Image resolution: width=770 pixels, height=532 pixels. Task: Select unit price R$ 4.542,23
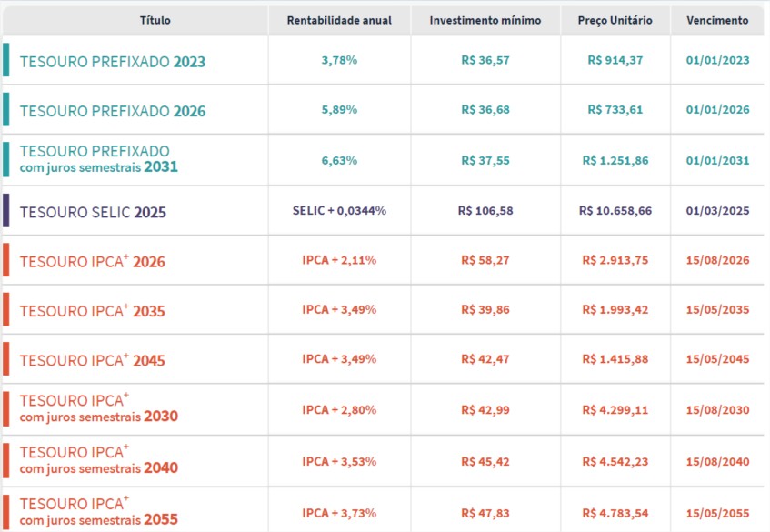615,461
